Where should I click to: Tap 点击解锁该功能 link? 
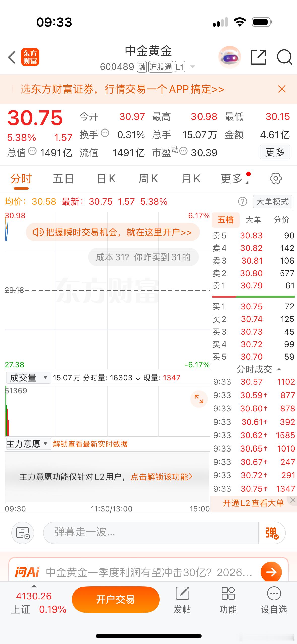pos(162,477)
